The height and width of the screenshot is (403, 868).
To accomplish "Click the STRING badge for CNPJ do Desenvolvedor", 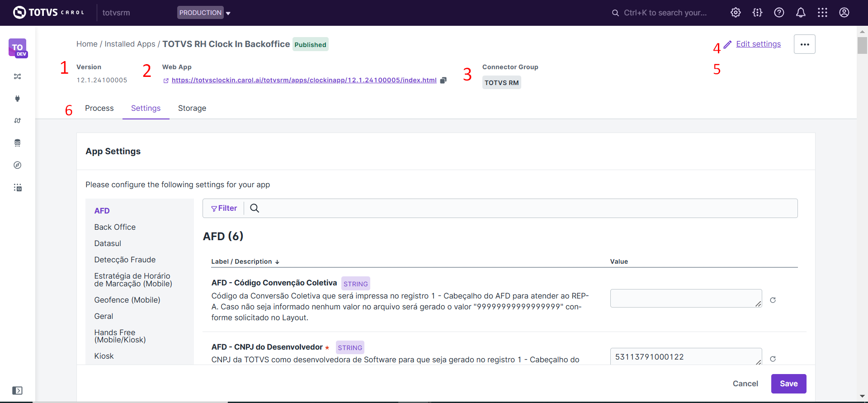I will (x=350, y=347).
